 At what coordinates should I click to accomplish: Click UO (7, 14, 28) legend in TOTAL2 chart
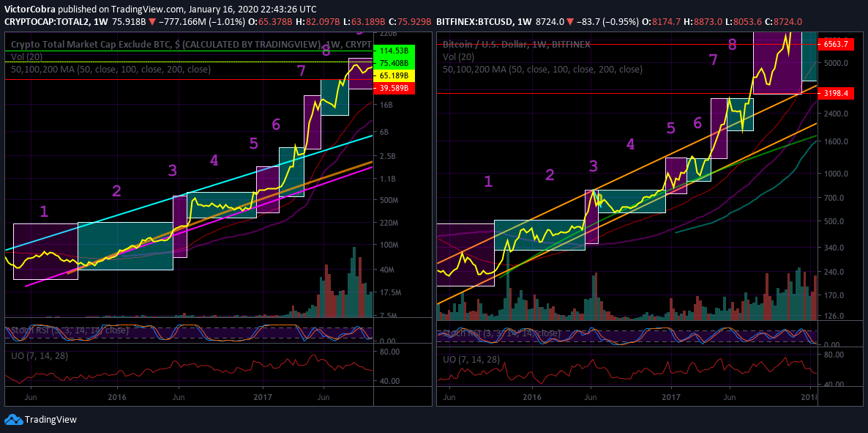[40, 356]
